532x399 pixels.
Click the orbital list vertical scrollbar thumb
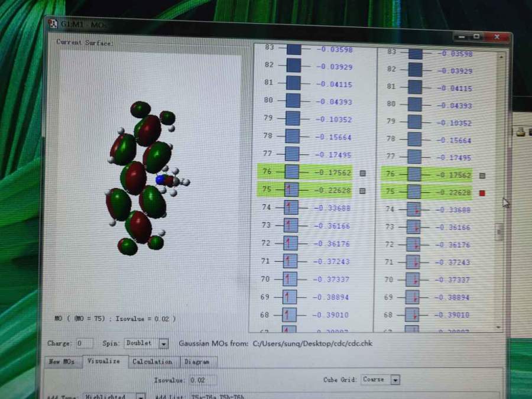(499, 231)
